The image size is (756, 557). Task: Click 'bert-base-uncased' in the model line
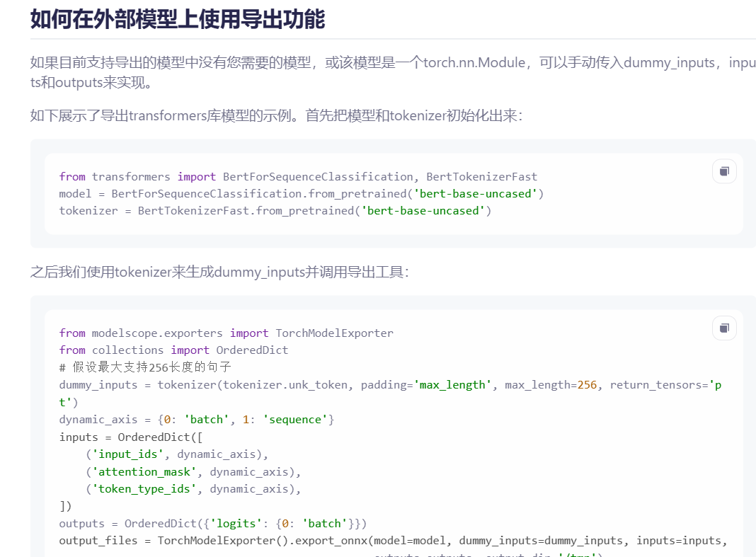(476, 194)
